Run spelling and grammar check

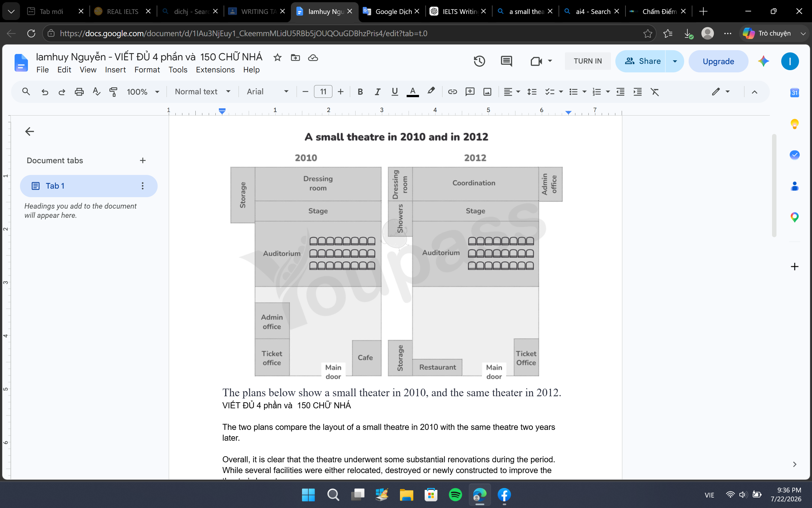[96, 92]
